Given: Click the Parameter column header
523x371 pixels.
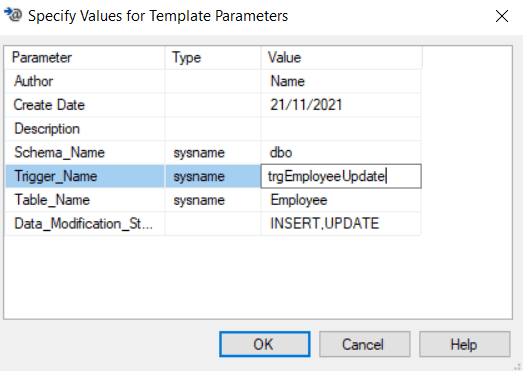Looking at the screenshot, I should (x=85, y=58).
